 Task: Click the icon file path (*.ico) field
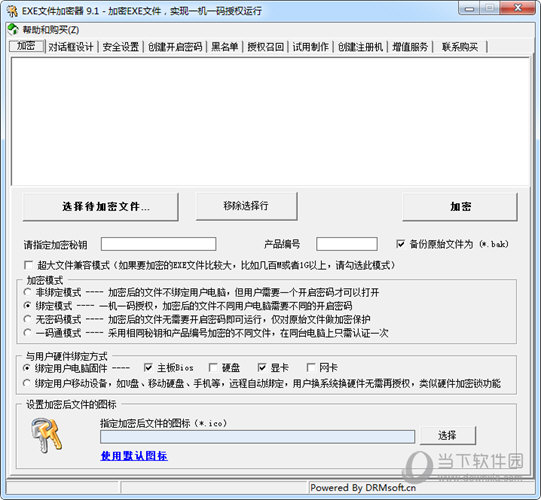pyautogui.click(x=257, y=437)
